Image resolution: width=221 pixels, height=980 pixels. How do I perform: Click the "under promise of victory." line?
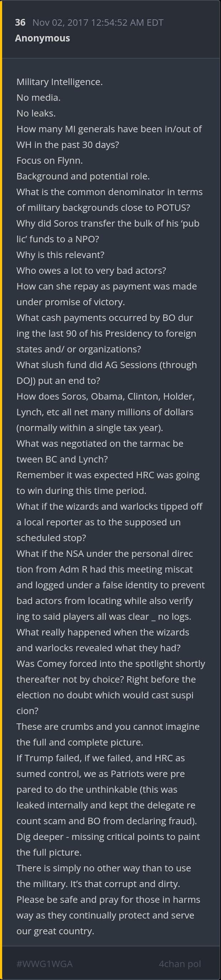coord(70,302)
